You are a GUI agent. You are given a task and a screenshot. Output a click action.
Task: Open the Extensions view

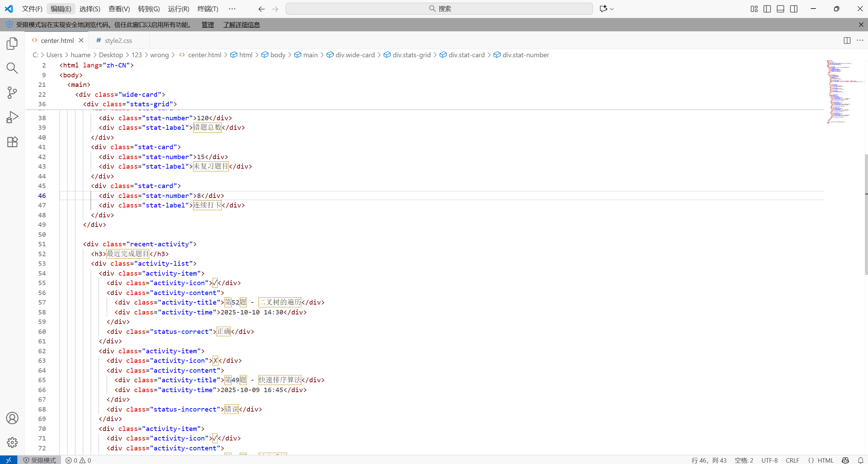12,142
